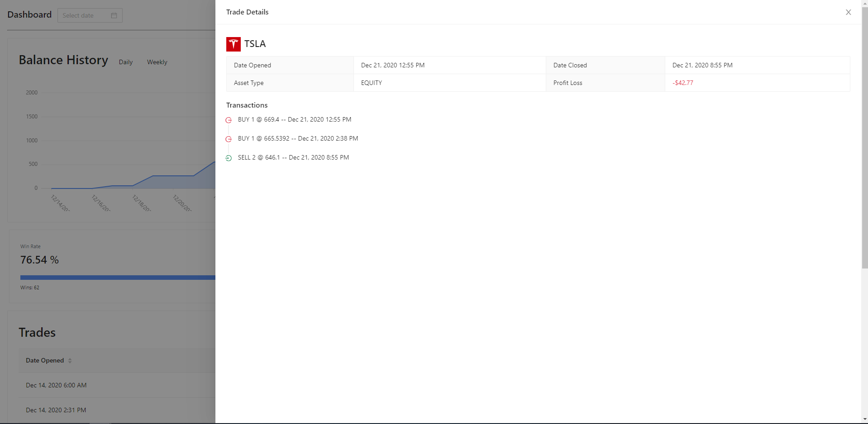Open the Dec 14, 2020 2:31 PM trade
This screenshot has width=868, height=424.
[56, 410]
